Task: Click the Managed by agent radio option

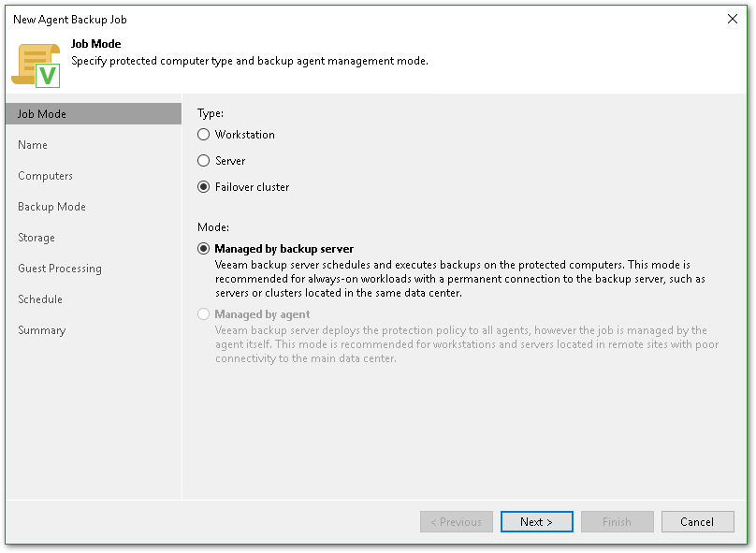Action: click(x=204, y=314)
